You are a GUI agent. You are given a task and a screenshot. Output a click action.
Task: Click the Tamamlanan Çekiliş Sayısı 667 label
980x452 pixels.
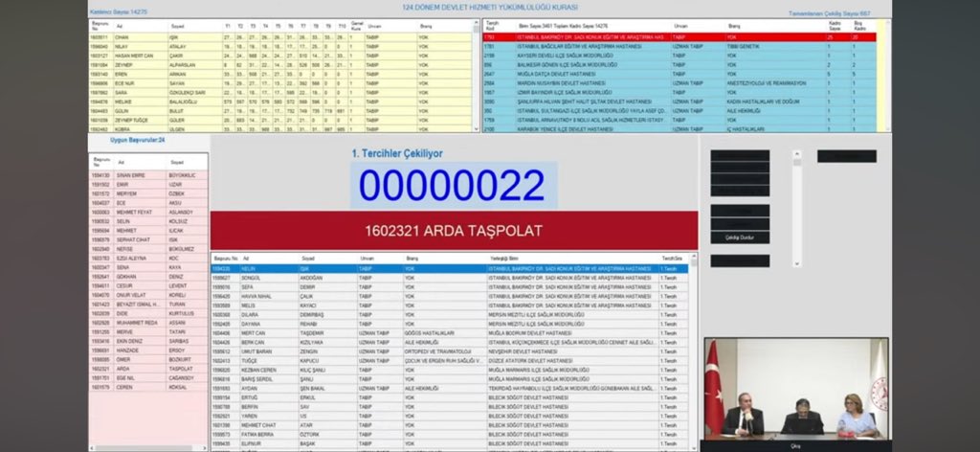pyautogui.click(x=830, y=13)
